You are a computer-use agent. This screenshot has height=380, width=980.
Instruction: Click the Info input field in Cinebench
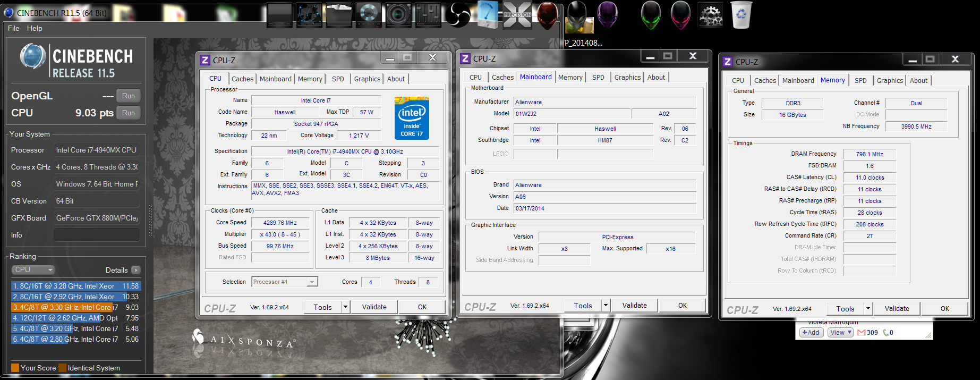click(x=97, y=235)
